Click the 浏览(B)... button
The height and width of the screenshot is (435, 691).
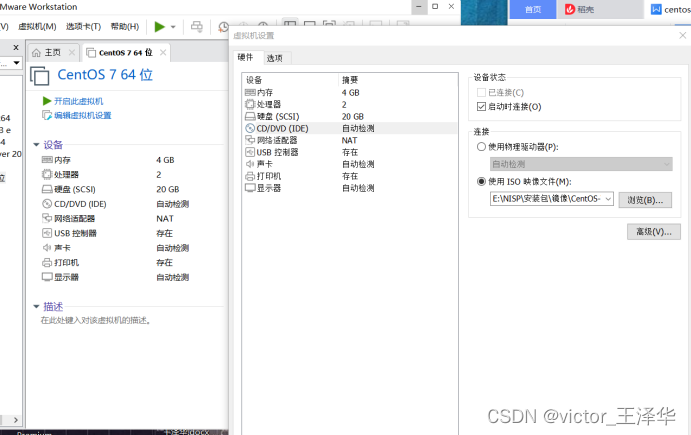point(645,200)
